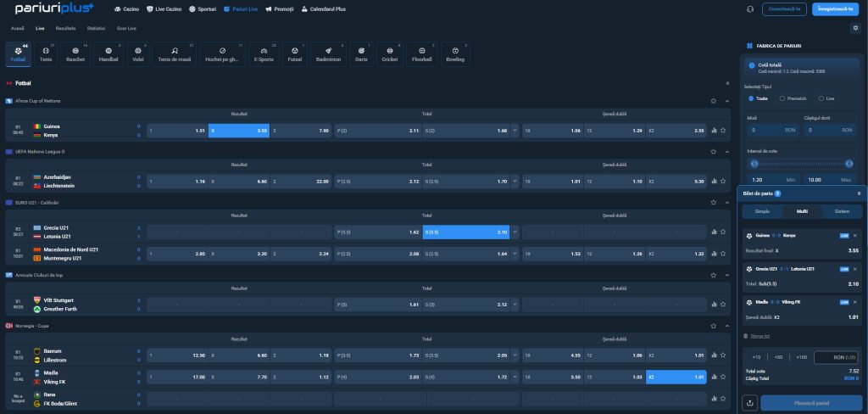
Task: Add +50 to the stake
Action: (x=778, y=357)
